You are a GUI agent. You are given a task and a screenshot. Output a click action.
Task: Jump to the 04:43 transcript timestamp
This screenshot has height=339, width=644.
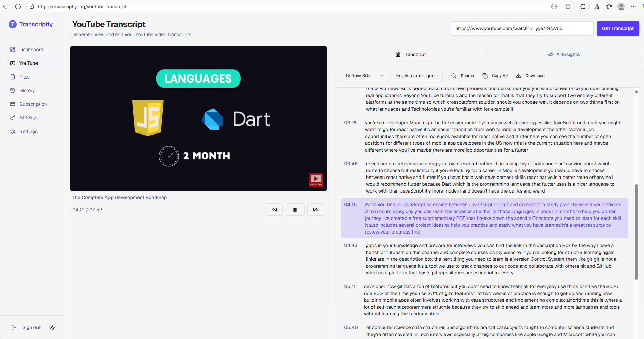[351, 245]
